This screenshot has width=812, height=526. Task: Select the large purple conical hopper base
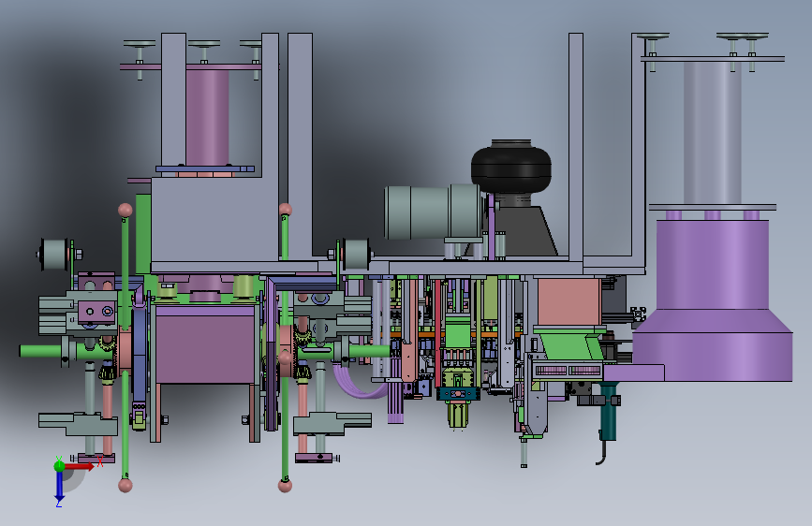(713, 300)
